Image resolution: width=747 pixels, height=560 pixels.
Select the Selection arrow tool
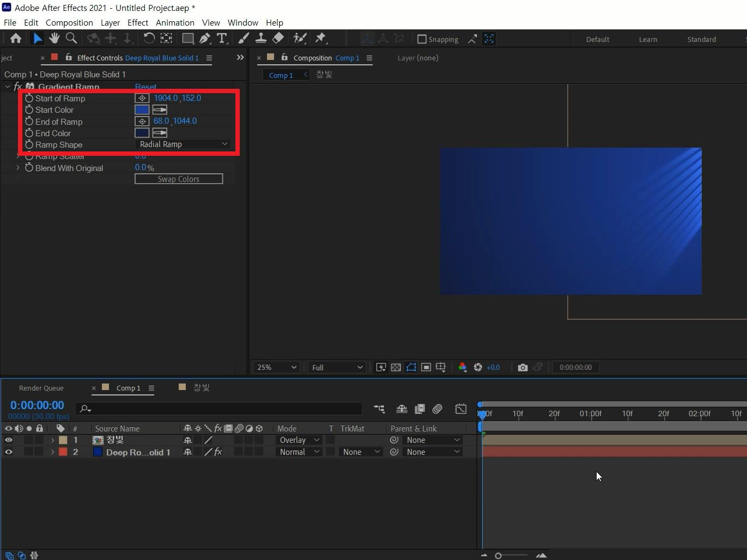[x=37, y=38]
